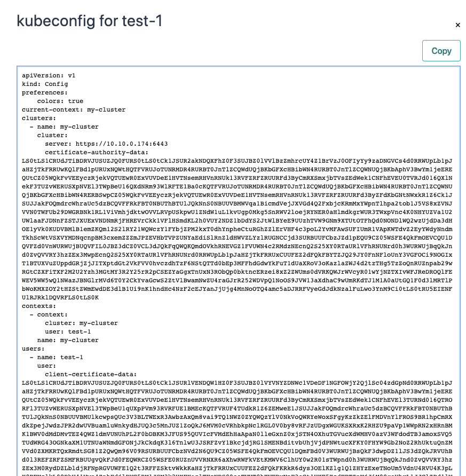Click the "kind: Config" line
466x476 pixels.
point(45,84)
